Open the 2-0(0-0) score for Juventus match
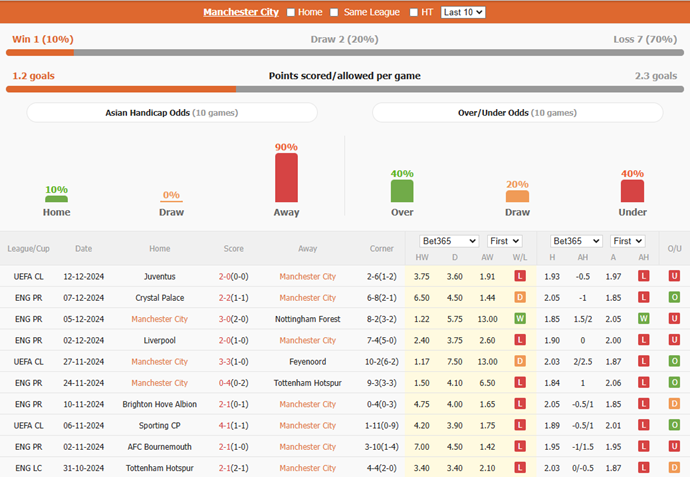Viewport: 690px width, 477px height. pos(234,277)
